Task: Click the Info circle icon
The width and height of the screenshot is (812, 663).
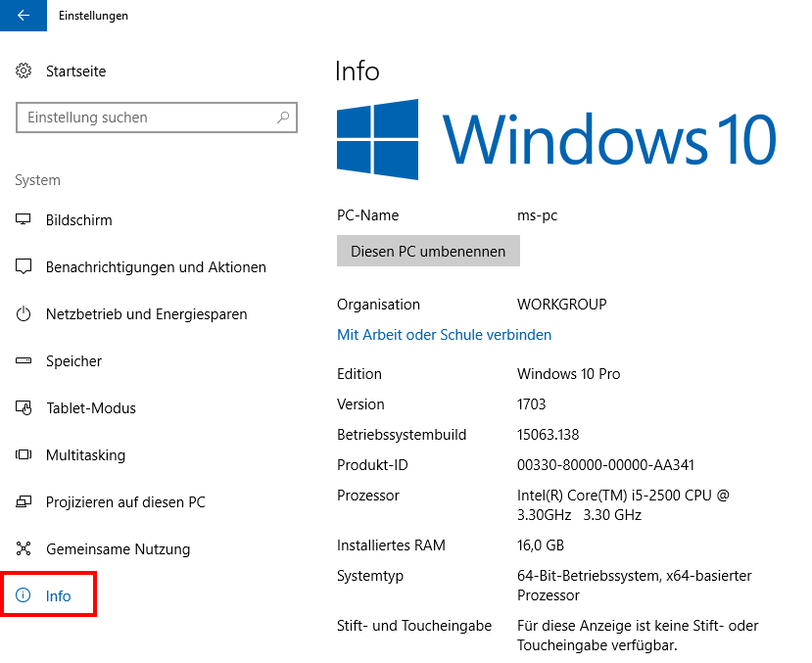Action: tap(24, 596)
